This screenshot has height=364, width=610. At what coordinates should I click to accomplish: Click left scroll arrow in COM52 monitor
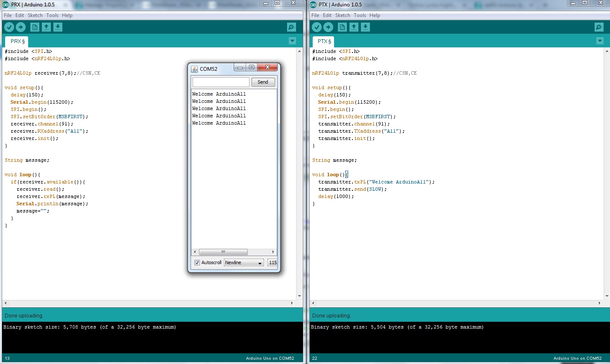click(x=195, y=252)
